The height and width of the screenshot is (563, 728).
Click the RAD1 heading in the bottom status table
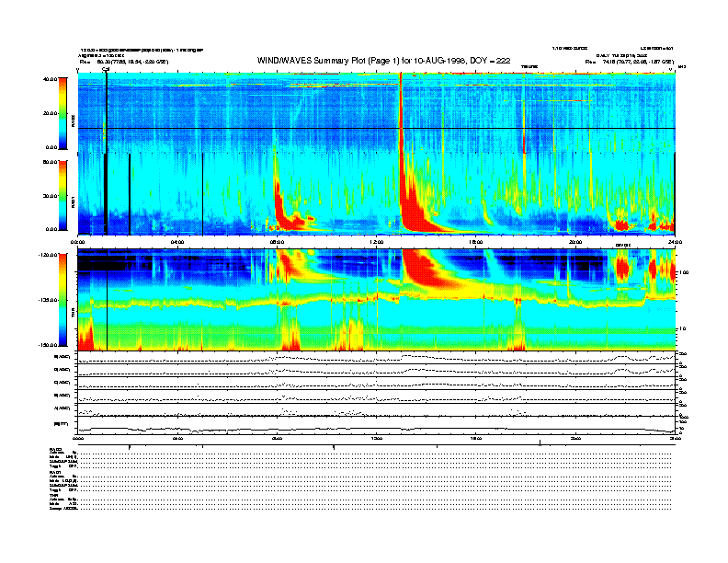point(55,473)
